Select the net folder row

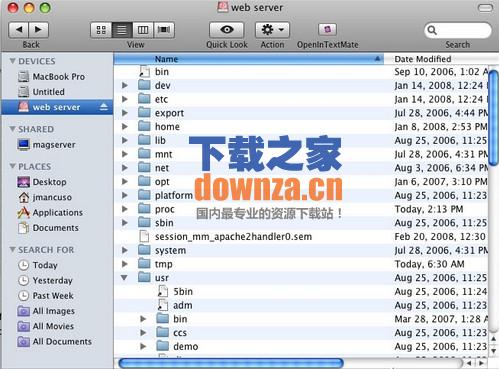coord(301,168)
